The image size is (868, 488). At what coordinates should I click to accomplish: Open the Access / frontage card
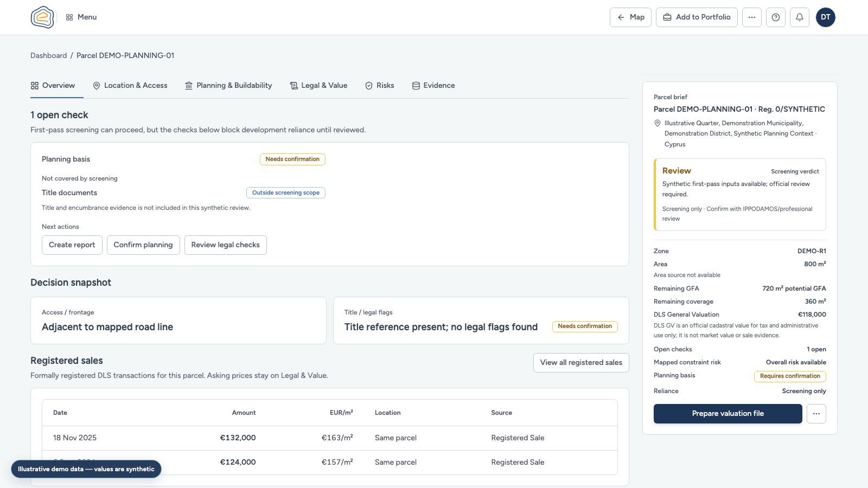(x=178, y=320)
